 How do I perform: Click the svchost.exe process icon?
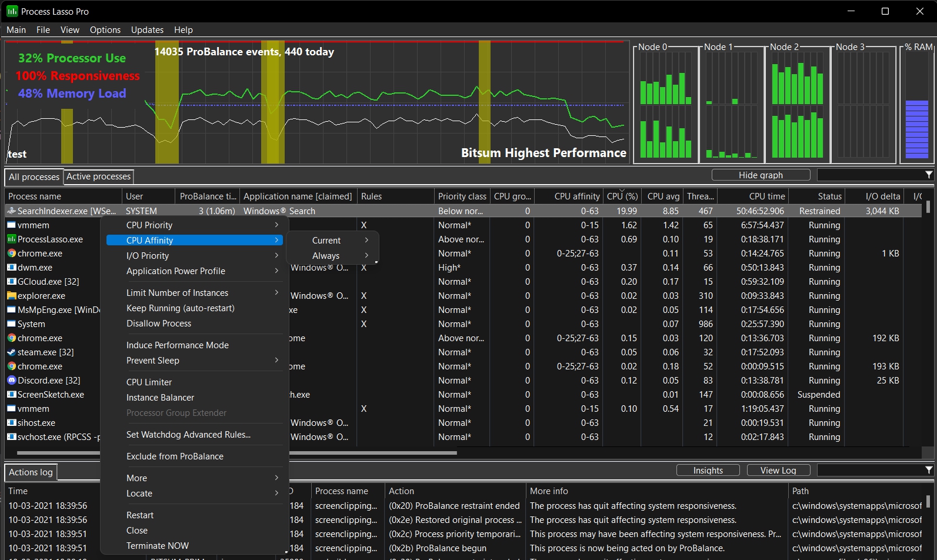coord(11,436)
